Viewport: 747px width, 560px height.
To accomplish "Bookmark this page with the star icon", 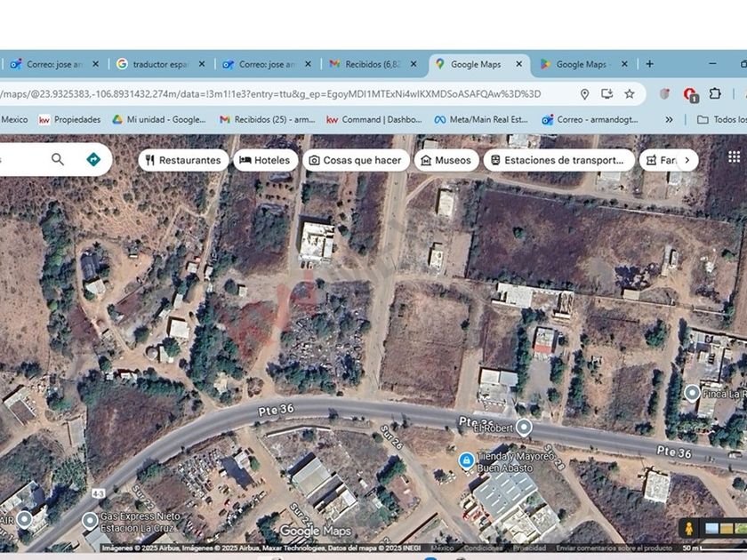I will click(630, 94).
